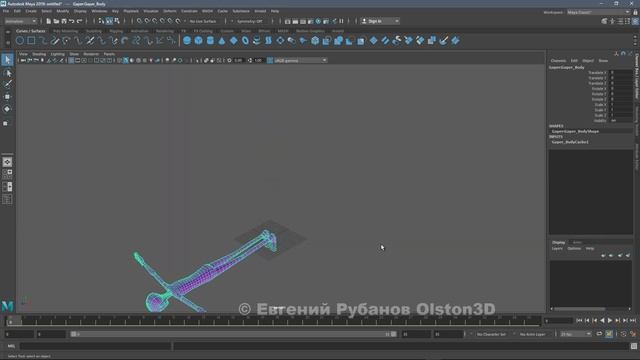Open the Symmetry Off dropdown

coord(250,21)
